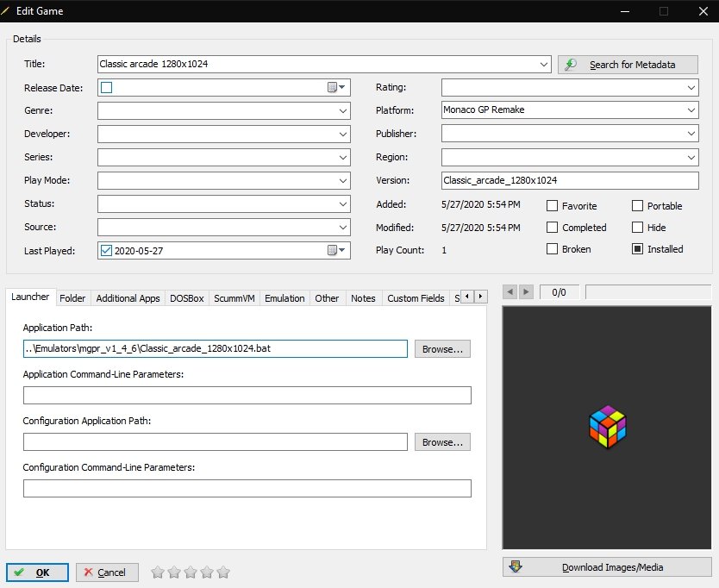
Task: Mark game as Completed
Action: 552,227
